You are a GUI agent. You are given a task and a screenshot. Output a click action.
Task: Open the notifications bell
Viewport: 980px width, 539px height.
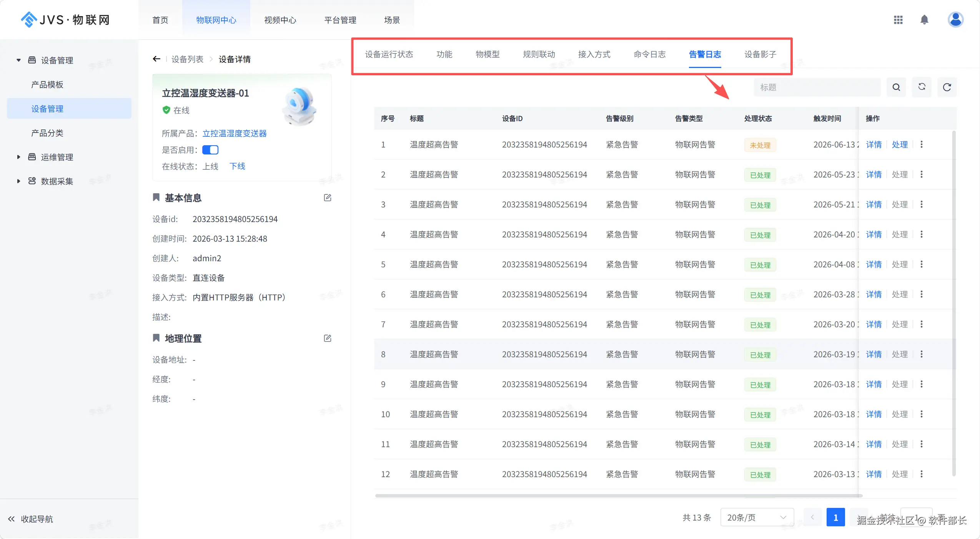pos(924,20)
